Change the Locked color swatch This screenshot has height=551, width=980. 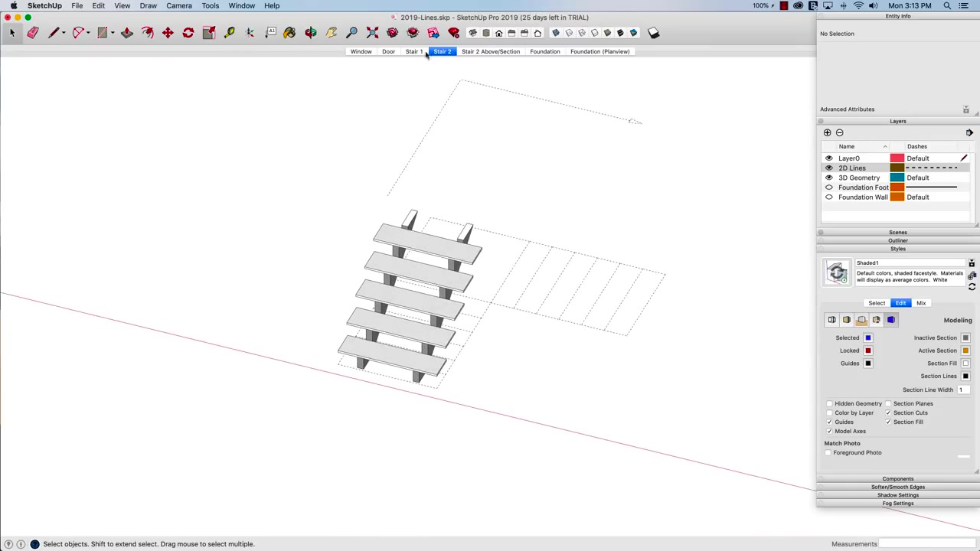867,350
